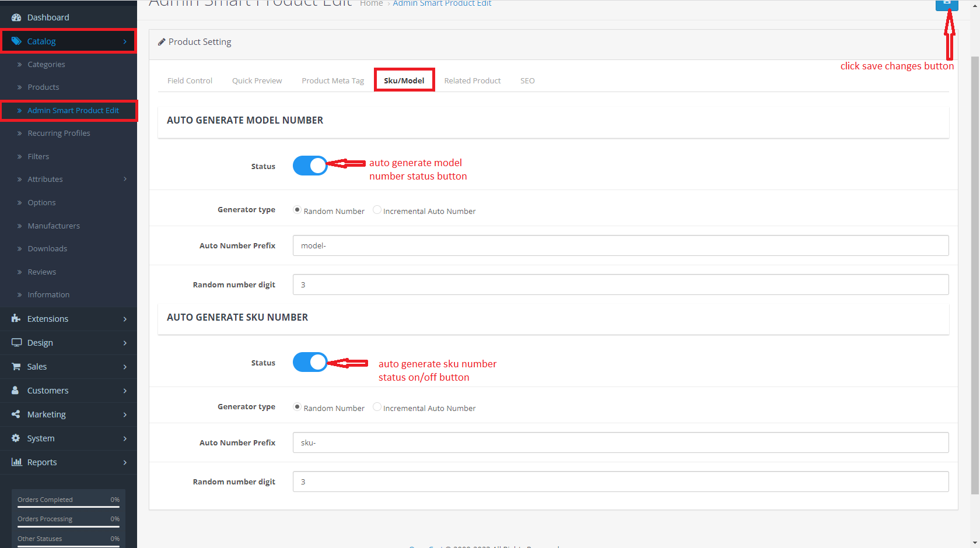Switch to the Related Product tab
Image resolution: width=980 pixels, height=548 pixels.
click(473, 80)
